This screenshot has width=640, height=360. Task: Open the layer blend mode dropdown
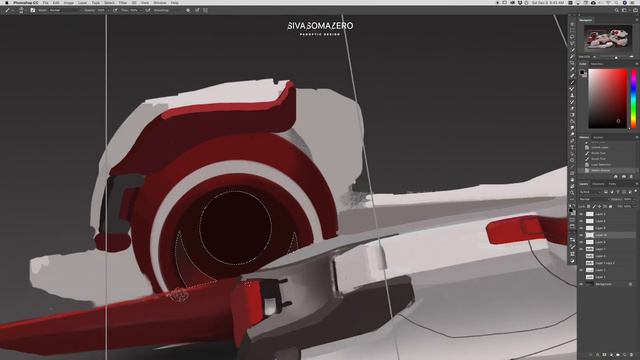coord(594,199)
